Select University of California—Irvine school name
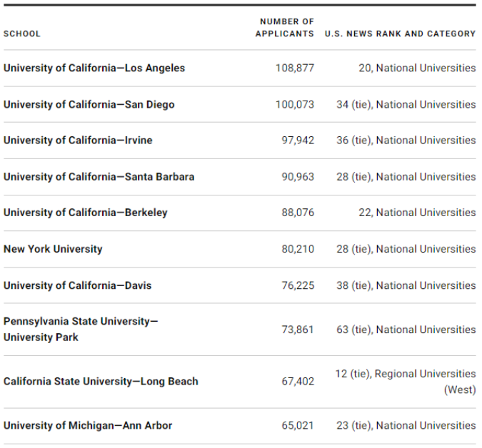Viewport: 482px width, 448px height. click(78, 141)
